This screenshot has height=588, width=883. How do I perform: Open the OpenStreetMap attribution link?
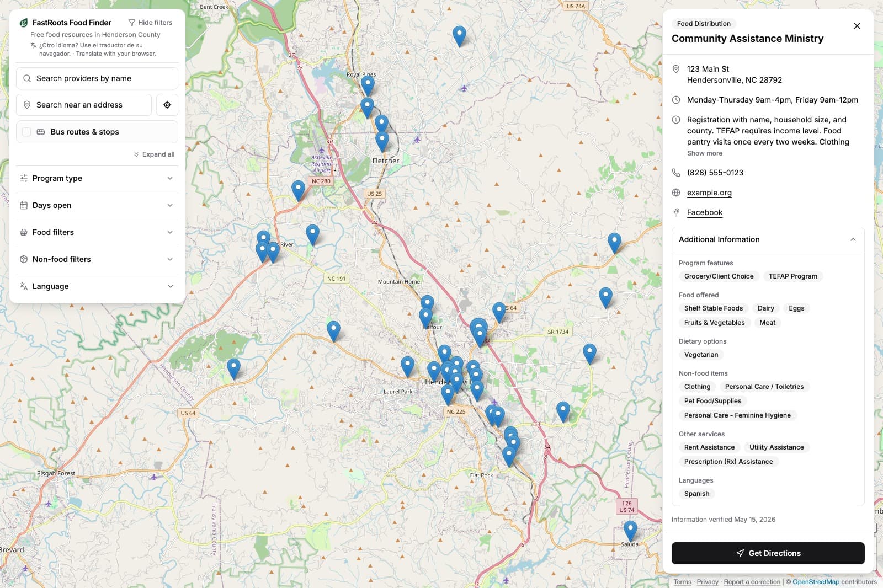point(816,582)
